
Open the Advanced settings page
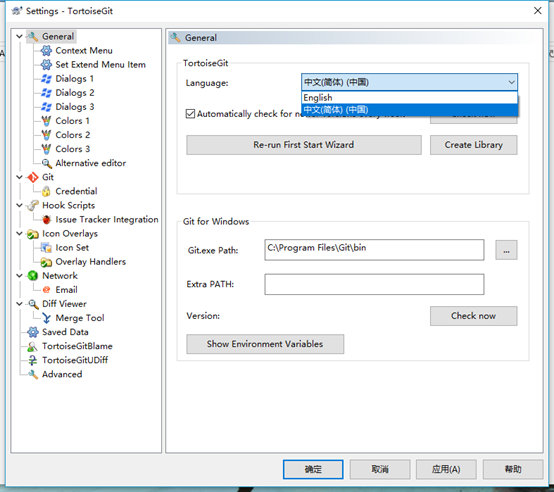click(x=62, y=374)
